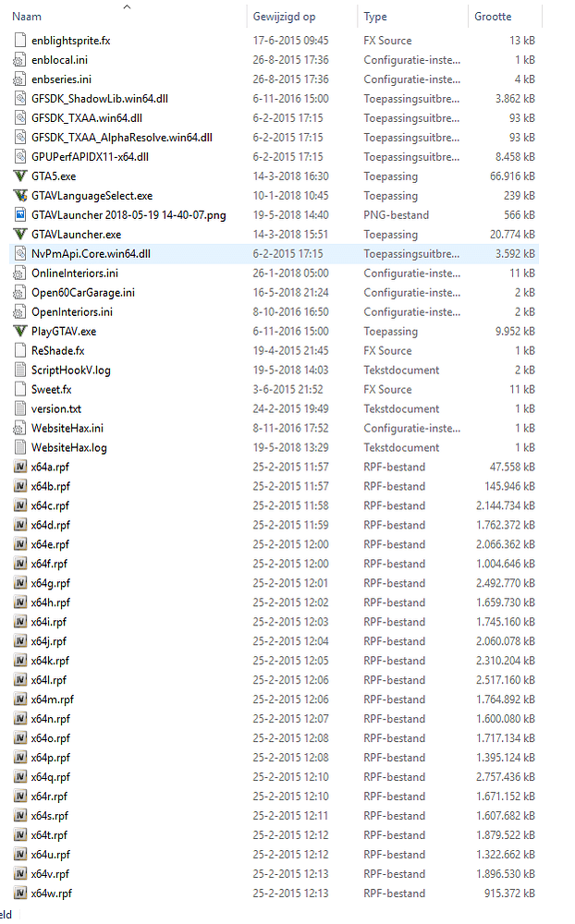Click the enblocal.ini config icon
The height and width of the screenshot is (924, 575).
pyautogui.click(x=20, y=60)
